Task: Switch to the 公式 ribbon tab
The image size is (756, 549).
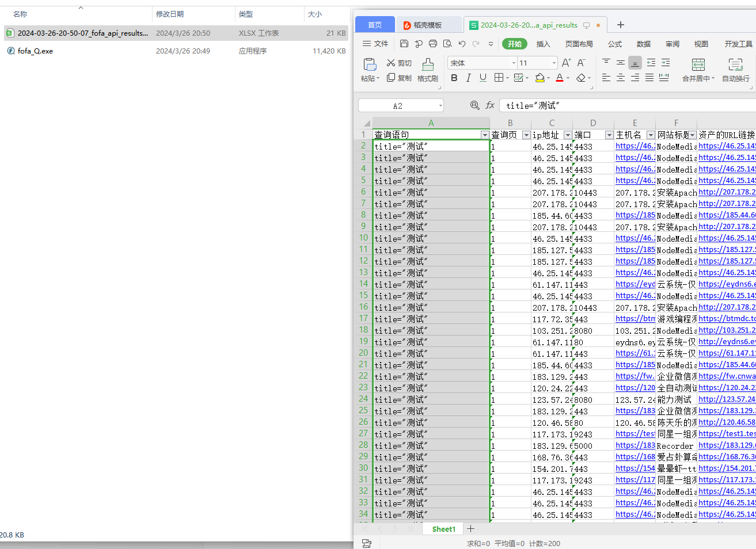Action: tap(615, 44)
